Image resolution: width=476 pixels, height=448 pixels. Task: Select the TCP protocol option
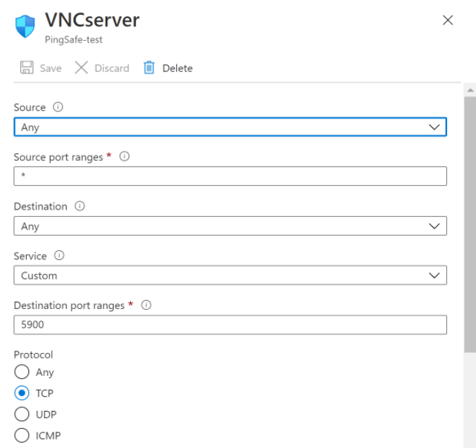point(22,393)
